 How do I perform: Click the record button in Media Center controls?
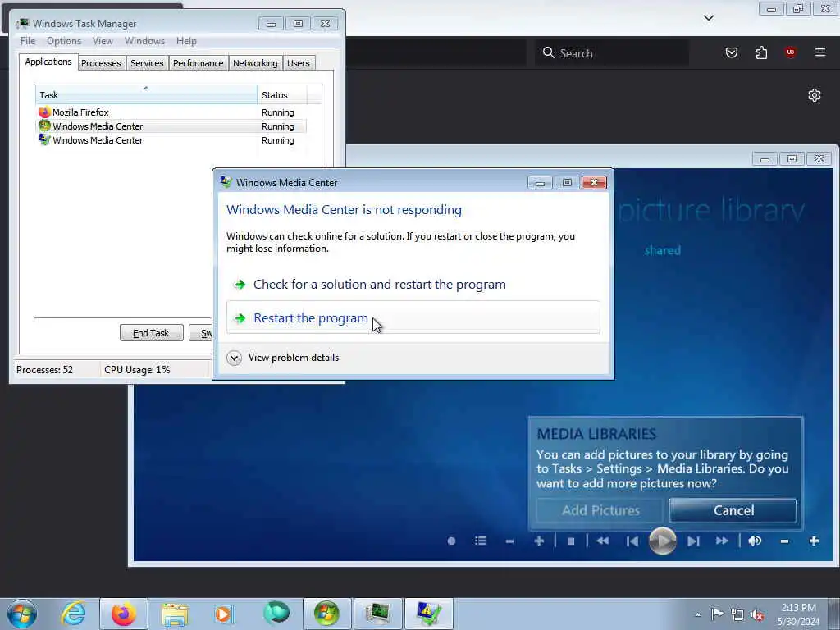click(x=452, y=541)
